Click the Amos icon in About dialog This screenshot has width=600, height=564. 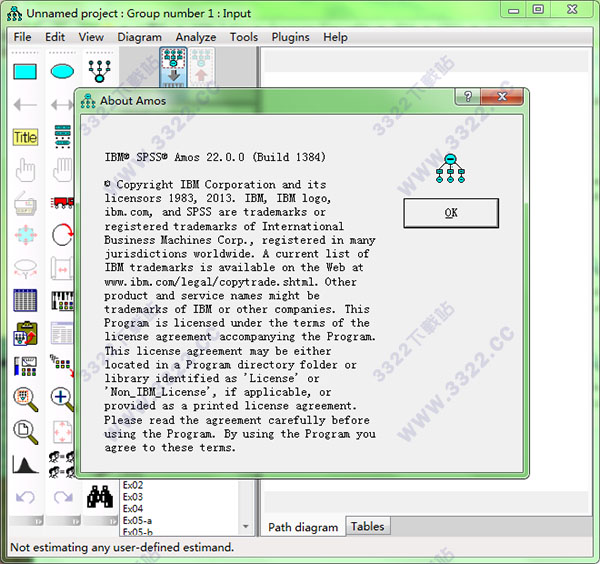pos(451,169)
